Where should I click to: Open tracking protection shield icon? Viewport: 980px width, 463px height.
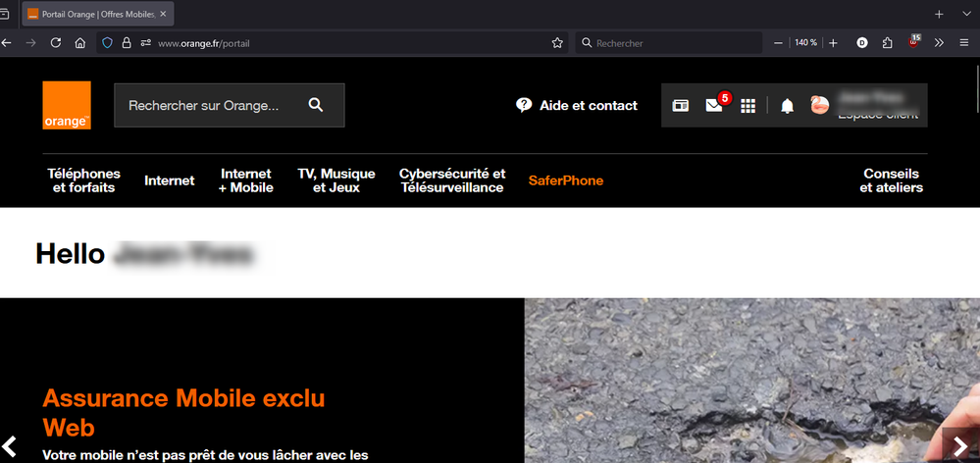point(107,43)
